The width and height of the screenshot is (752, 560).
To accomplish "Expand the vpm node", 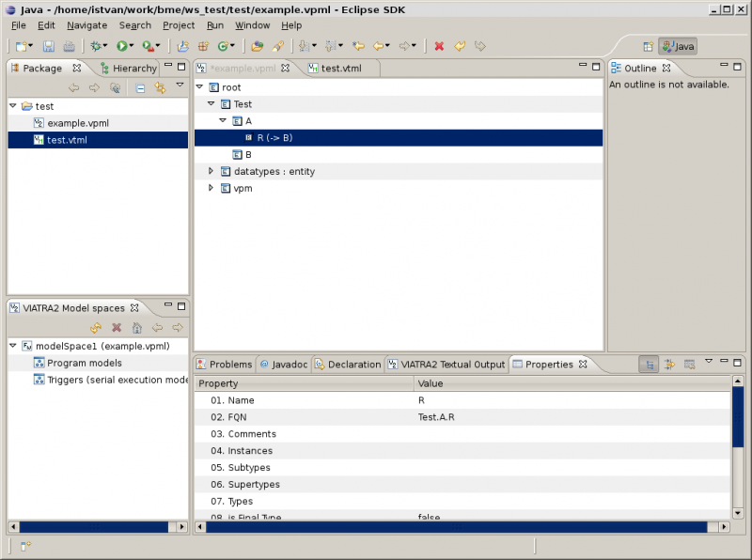I will coord(211,188).
